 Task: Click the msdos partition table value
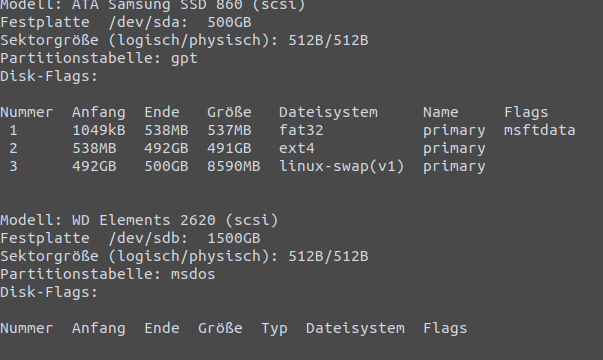193,274
